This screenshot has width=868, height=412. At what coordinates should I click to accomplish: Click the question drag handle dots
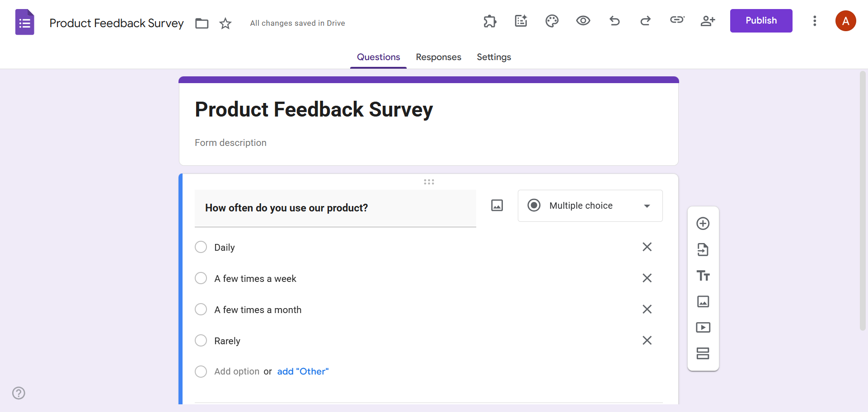[x=429, y=182]
